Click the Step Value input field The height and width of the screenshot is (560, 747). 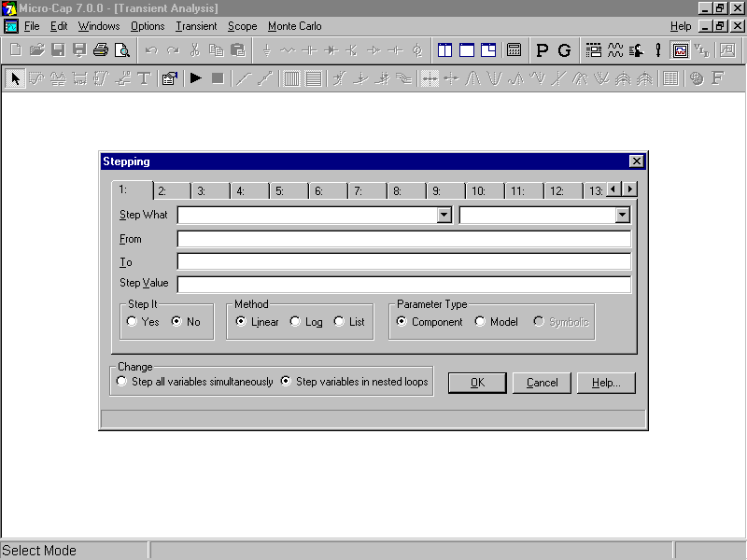click(x=404, y=285)
